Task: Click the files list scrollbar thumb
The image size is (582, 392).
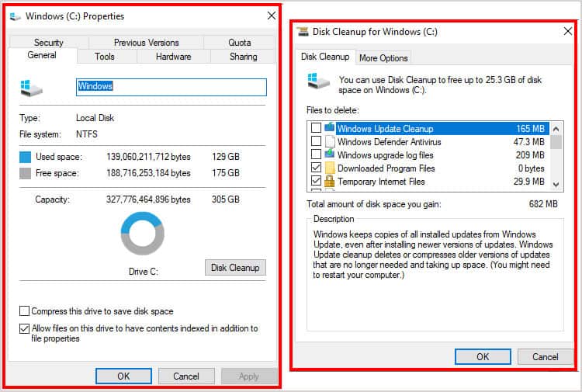Action: [x=556, y=142]
